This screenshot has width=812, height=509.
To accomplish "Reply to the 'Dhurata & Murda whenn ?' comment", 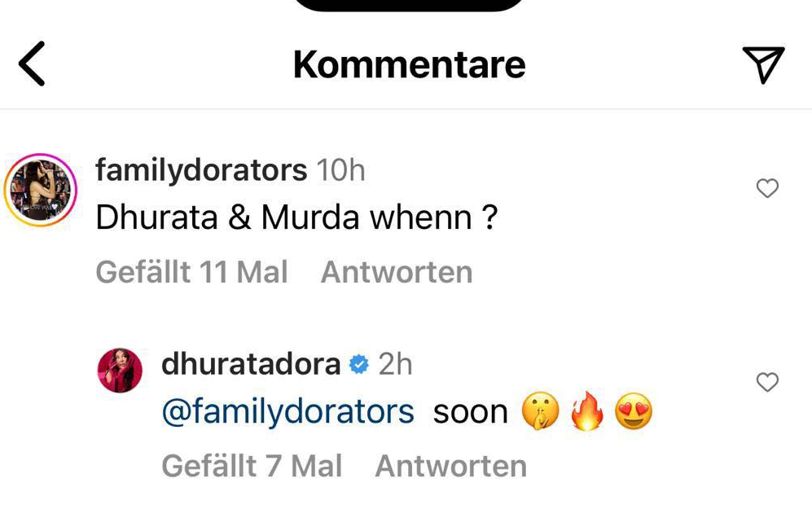I will point(397,272).
